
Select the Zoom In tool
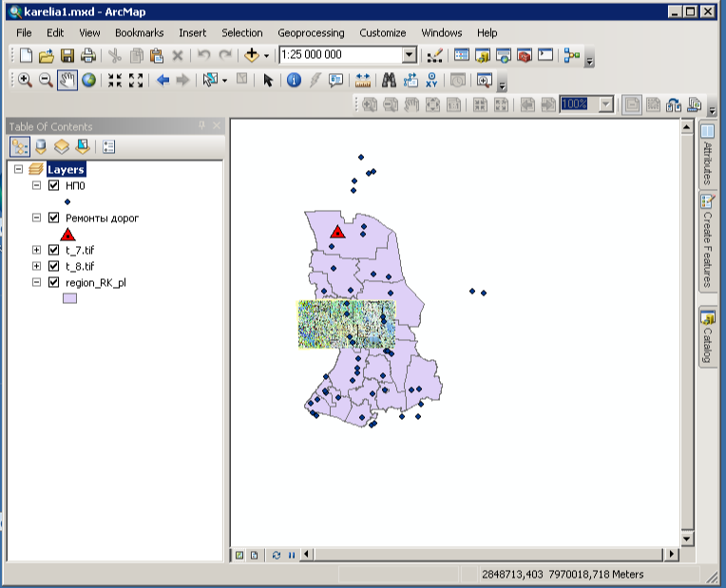coord(25,81)
